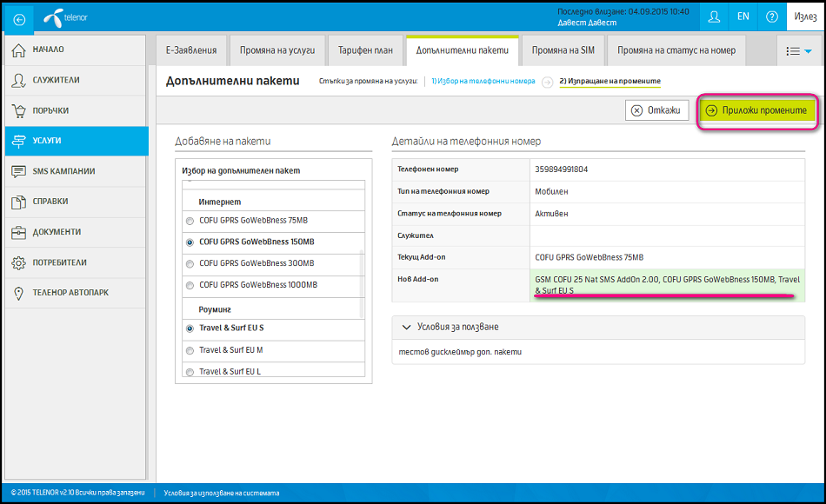Open СЛУЖИТЕЛИ in the sidebar
The width and height of the screenshot is (826, 504).
tap(76, 80)
